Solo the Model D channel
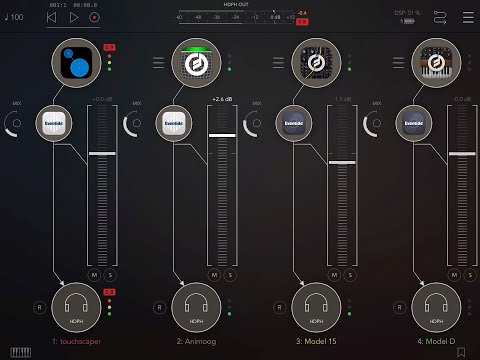 point(470,275)
